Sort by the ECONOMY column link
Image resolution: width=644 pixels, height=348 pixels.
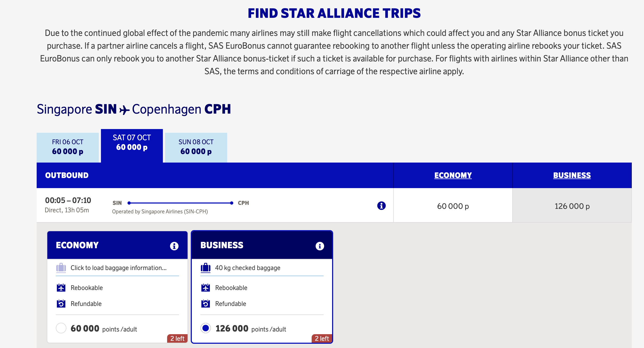(453, 175)
